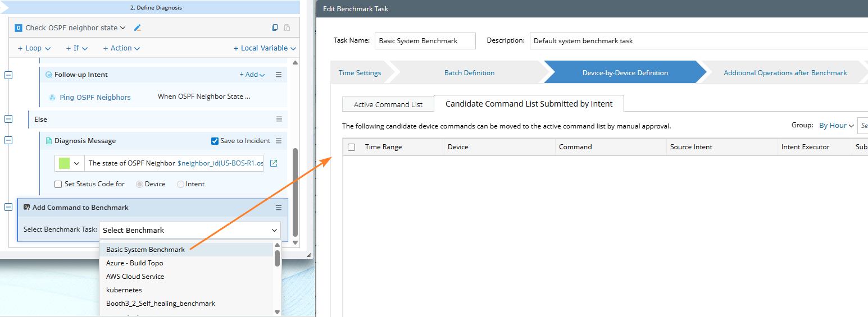Click the benchmark dropdown list scroll-down arrow
Viewport: 868px width, 317px height.
point(277,312)
